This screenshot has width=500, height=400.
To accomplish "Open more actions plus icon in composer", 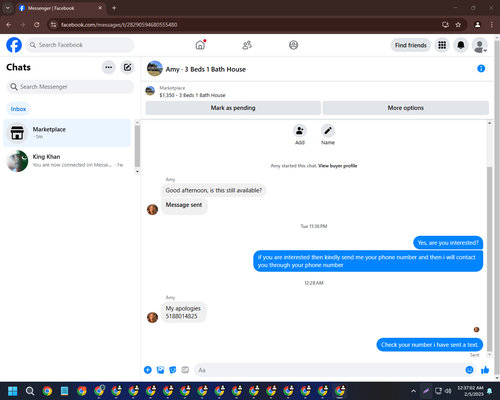I will pyautogui.click(x=148, y=370).
